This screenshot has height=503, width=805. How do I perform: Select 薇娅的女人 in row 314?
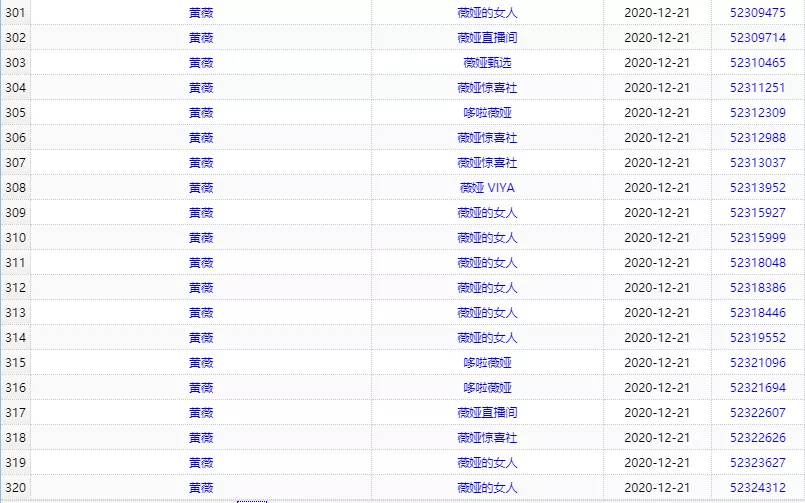pos(487,338)
